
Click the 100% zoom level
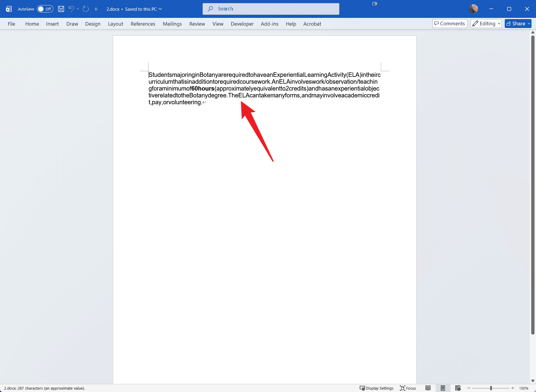tap(524, 388)
